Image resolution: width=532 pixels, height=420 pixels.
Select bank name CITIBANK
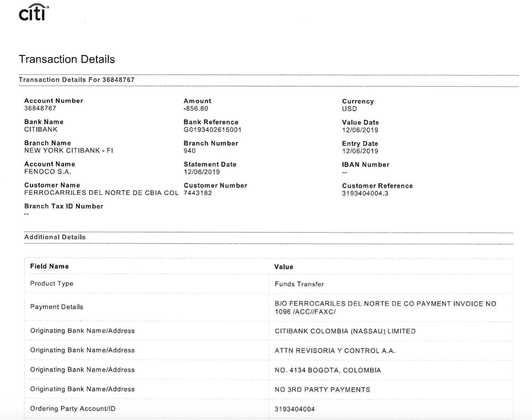tap(41, 130)
